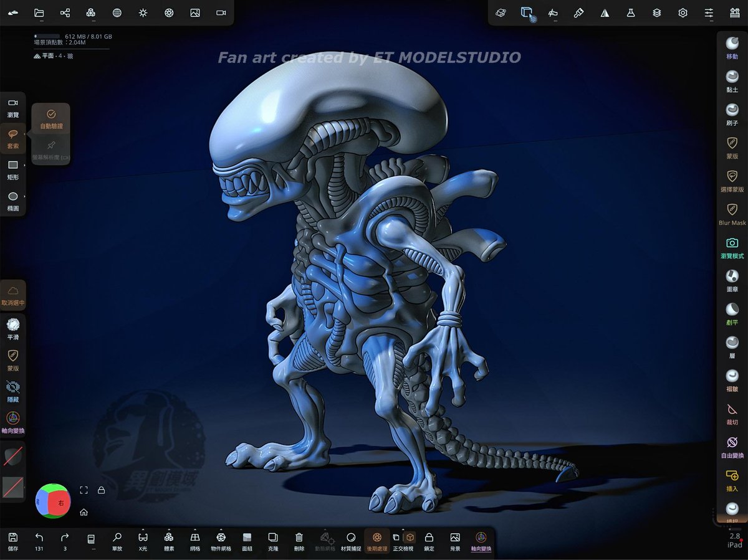The width and height of the screenshot is (748, 560).
Task: Open the gear settings menu
Action: coord(683,12)
